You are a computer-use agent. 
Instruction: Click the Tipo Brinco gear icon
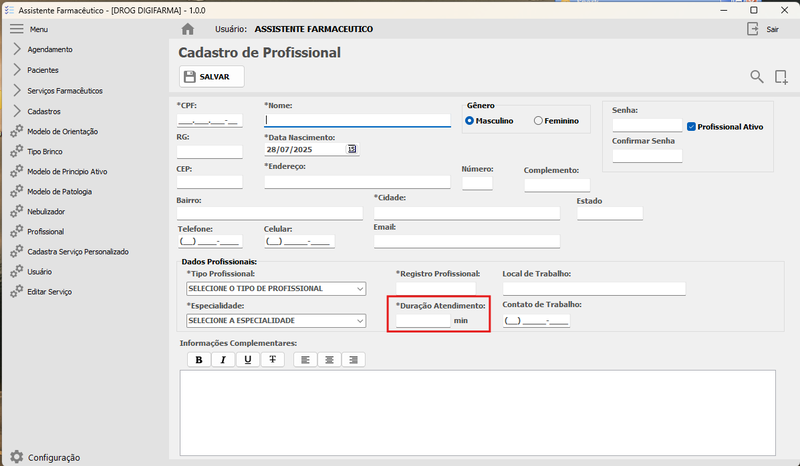[17, 151]
